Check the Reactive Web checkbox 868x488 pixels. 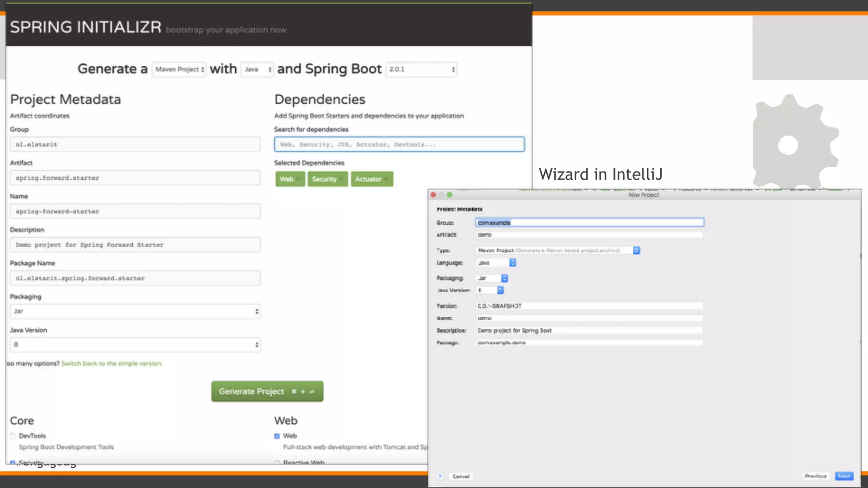tap(277, 463)
